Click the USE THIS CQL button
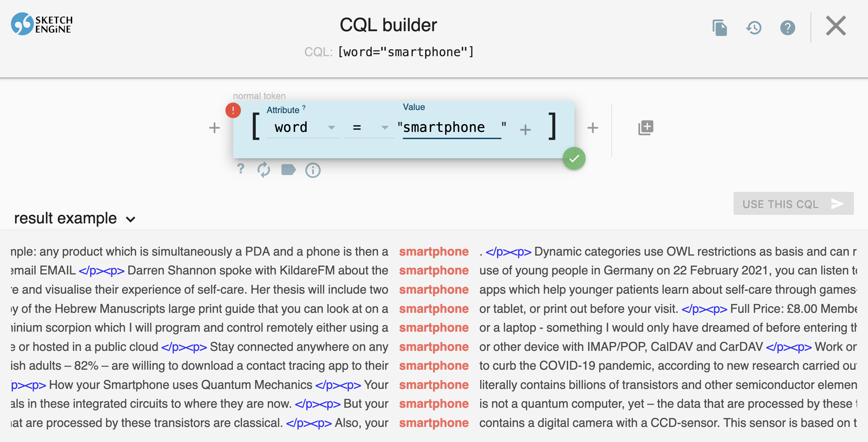The width and height of the screenshot is (868, 442). tap(793, 204)
